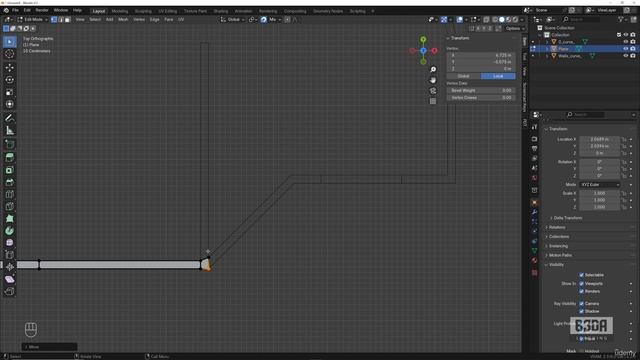Open the Edit Mode dropdown
The width and height of the screenshot is (640, 360).
point(33,20)
